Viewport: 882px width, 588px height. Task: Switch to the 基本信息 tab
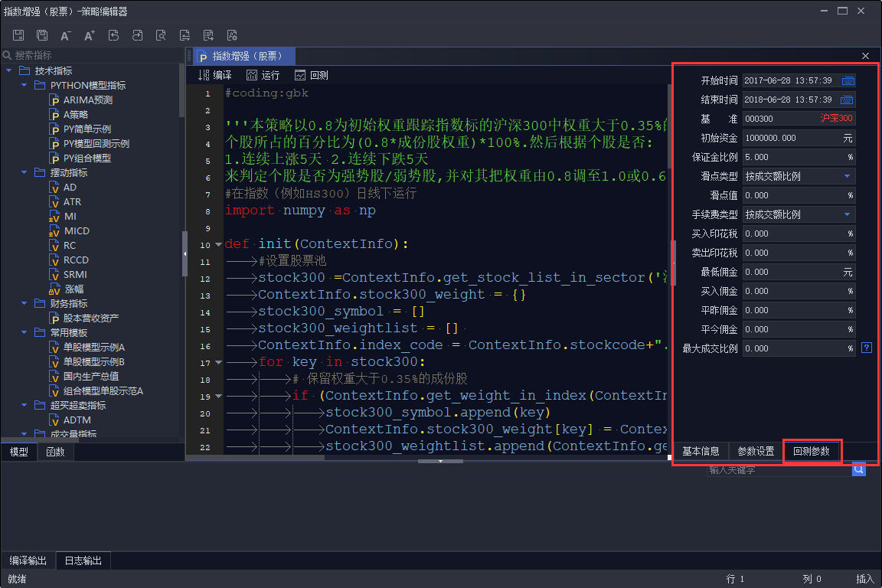(x=701, y=452)
